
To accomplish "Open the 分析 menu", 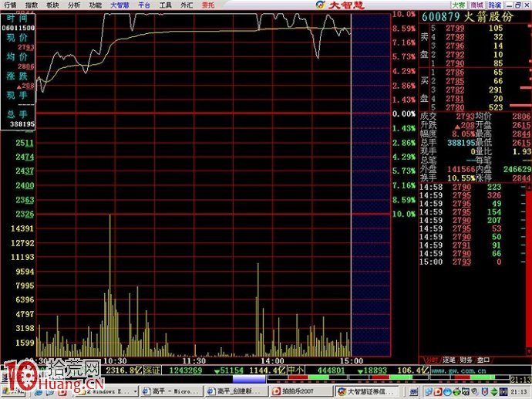I will pyautogui.click(x=73, y=5).
